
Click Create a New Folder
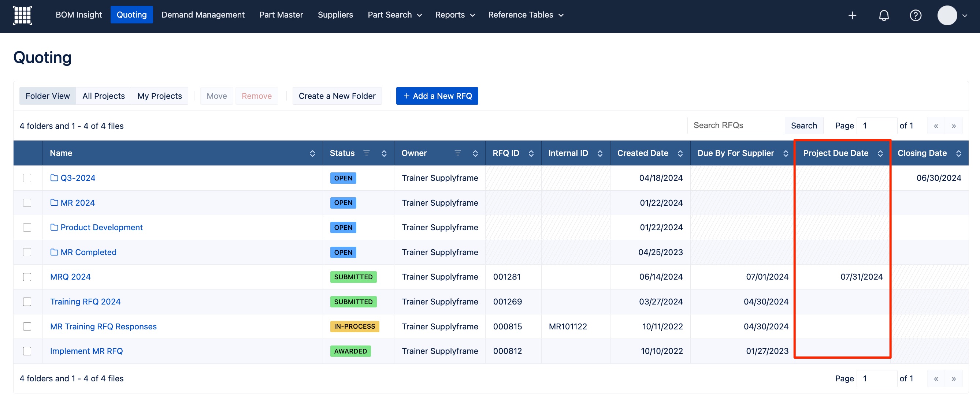337,96
